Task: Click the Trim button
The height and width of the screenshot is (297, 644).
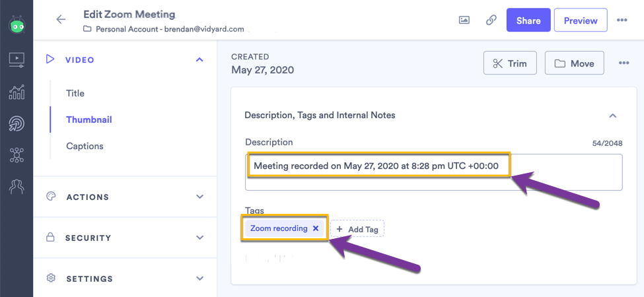Action: [510, 63]
